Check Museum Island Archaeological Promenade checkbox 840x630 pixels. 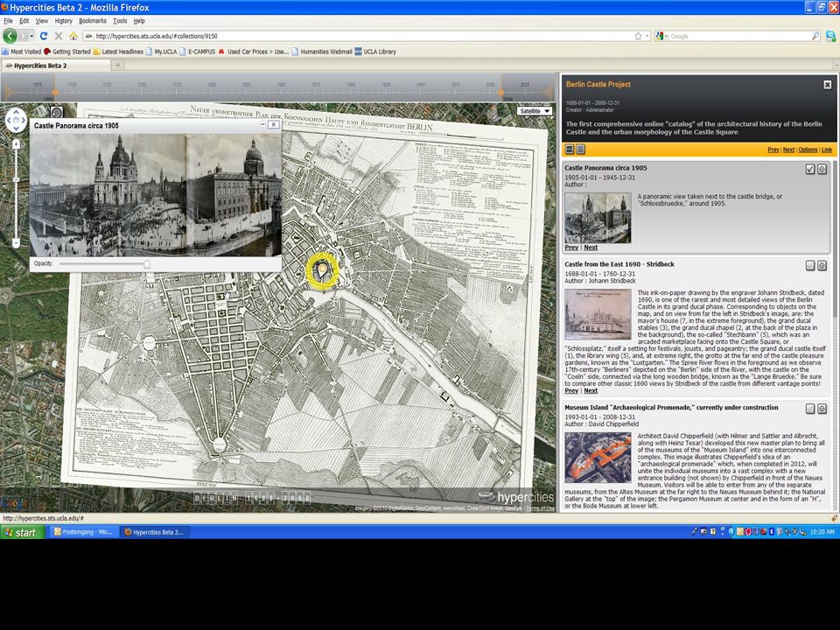pos(810,409)
